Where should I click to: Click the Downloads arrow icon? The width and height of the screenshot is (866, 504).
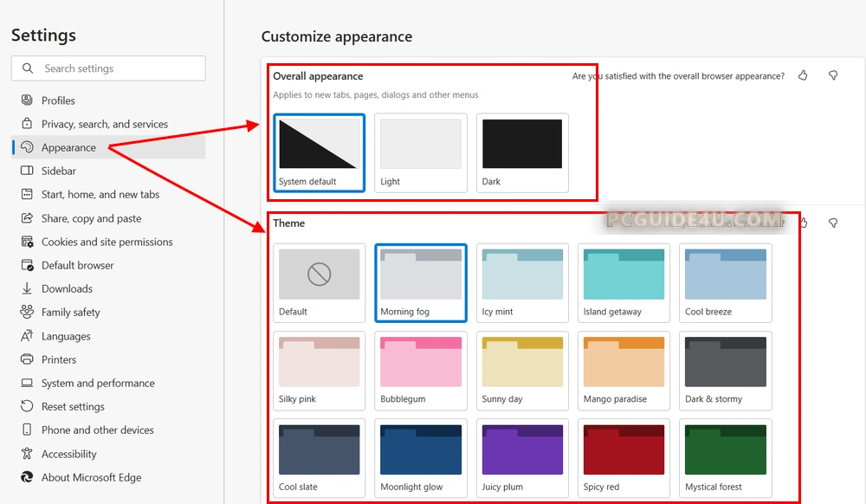(27, 289)
